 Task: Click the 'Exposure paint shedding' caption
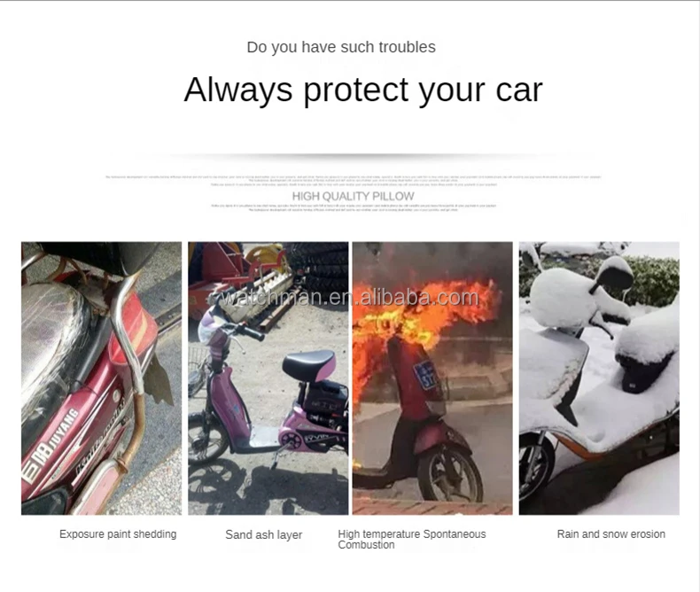click(x=118, y=534)
